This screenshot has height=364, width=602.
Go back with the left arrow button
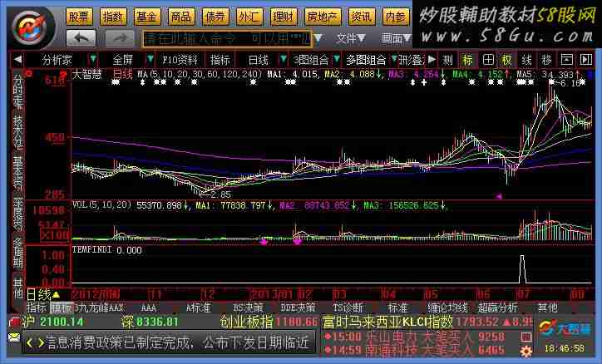[x=81, y=38]
